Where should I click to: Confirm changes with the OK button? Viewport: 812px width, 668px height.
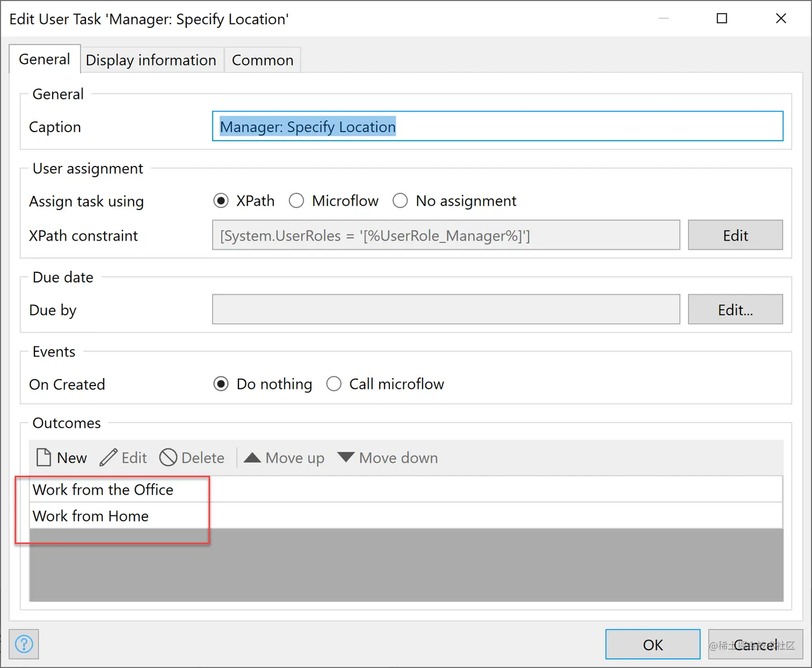coord(653,644)
